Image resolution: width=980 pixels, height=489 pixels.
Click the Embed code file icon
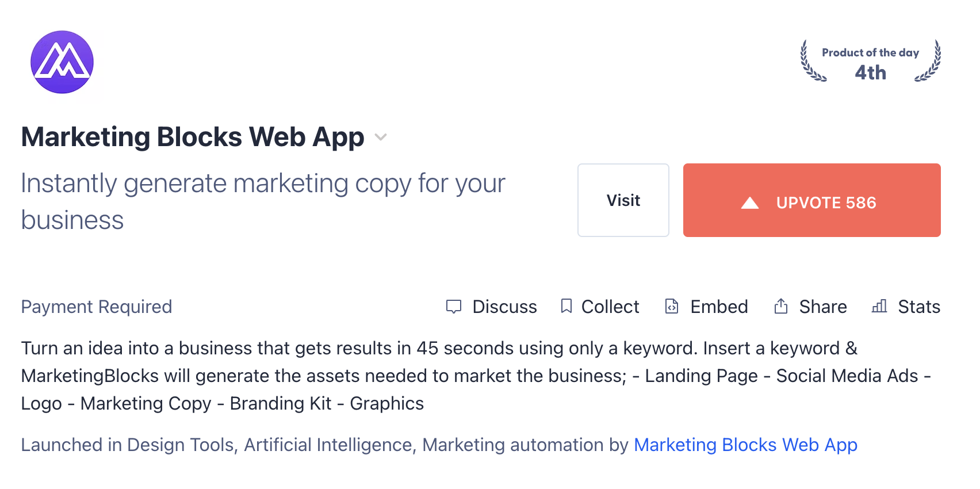[672, 306]
